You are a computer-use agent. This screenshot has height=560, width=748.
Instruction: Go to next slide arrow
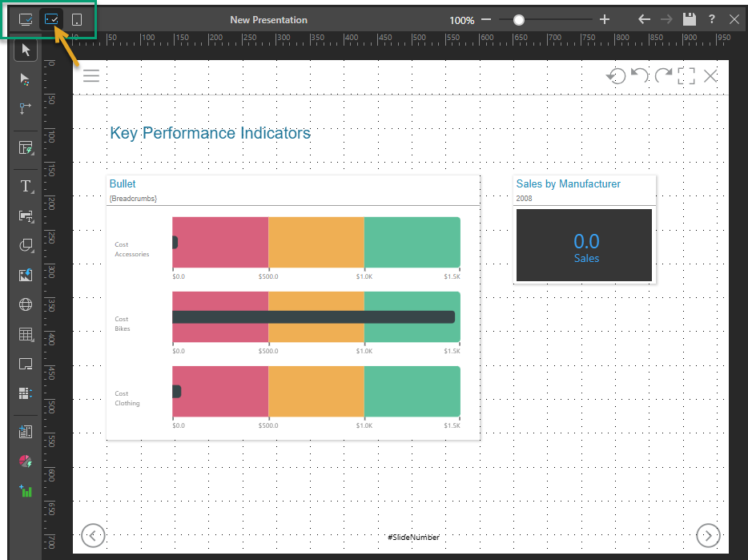point(708,535)
